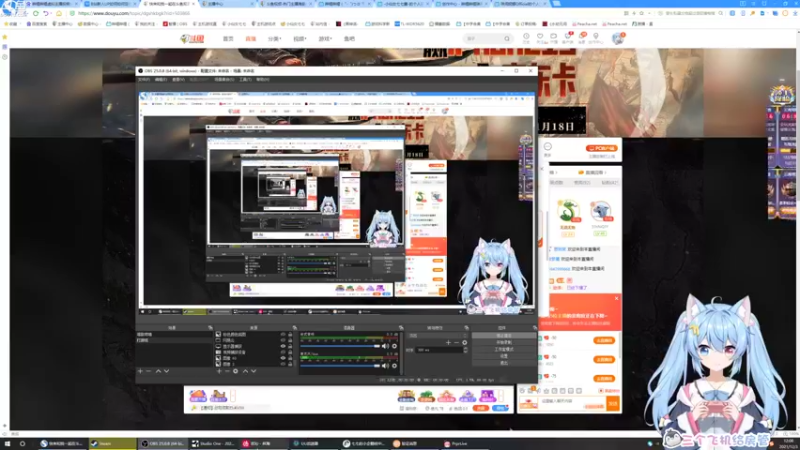Image resolution: width=800 pixels, height=450 pixels.
Task: Toggle lock on the last OBS source
Action: click(x=290, y=364)
